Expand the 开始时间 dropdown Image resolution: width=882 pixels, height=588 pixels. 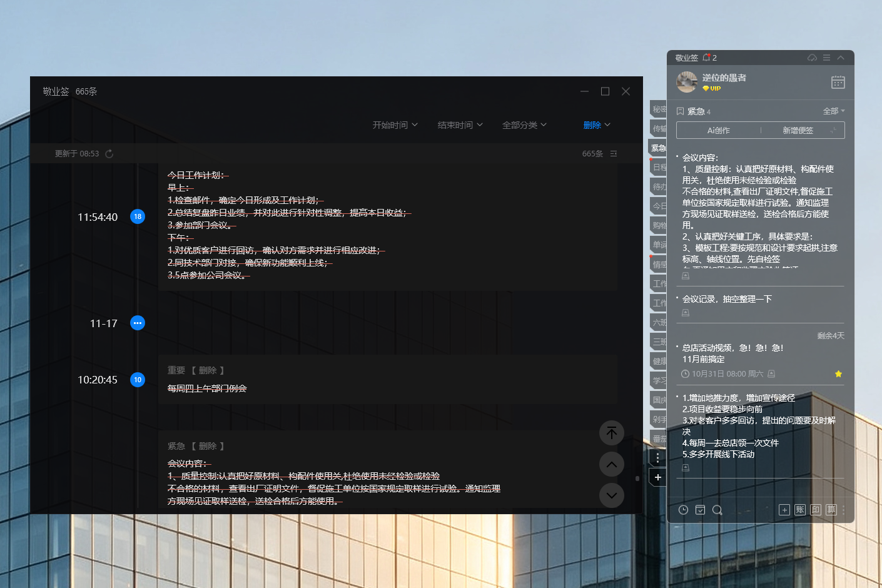[395, 125]
